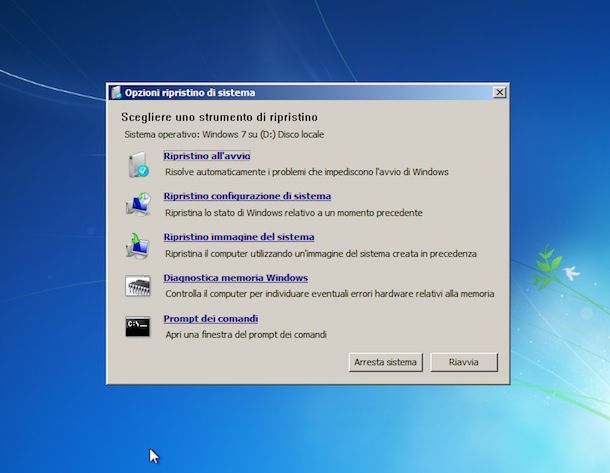Click the Prompt dei comandi console icon
The height and width of the screenshot is (473, 610).
(x=138, y=327)
